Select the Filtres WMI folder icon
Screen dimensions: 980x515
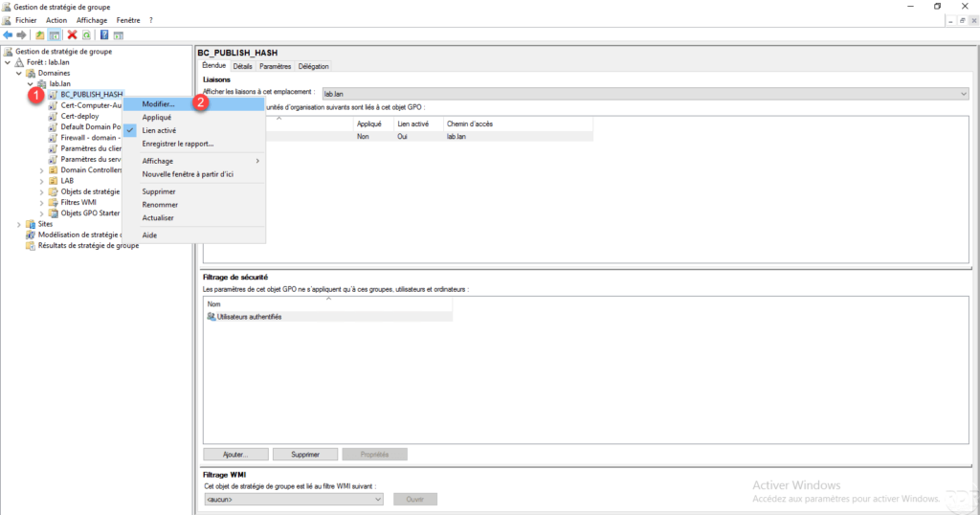click(x=54, y=202)
